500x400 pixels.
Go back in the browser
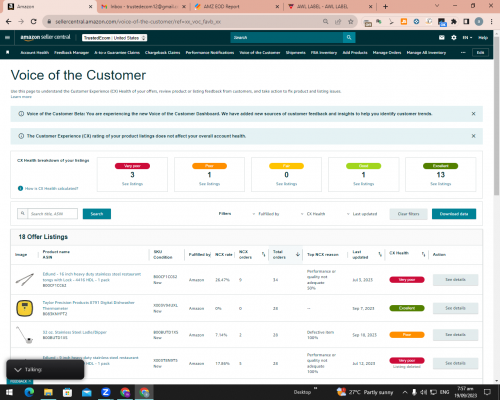point(9,22)
